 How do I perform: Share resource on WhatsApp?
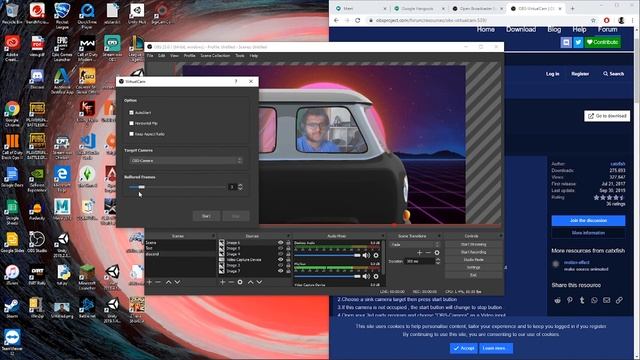(x=594, y=300)
